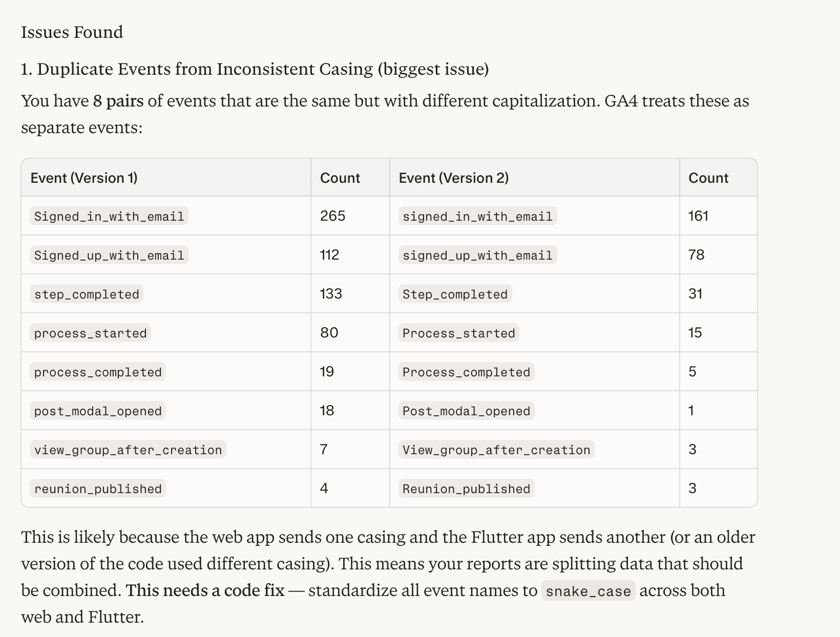Viewport: 840px width, 637px height.
Task: Select the lowercase signed_in_with_email event name
Action: click(477, 216)
